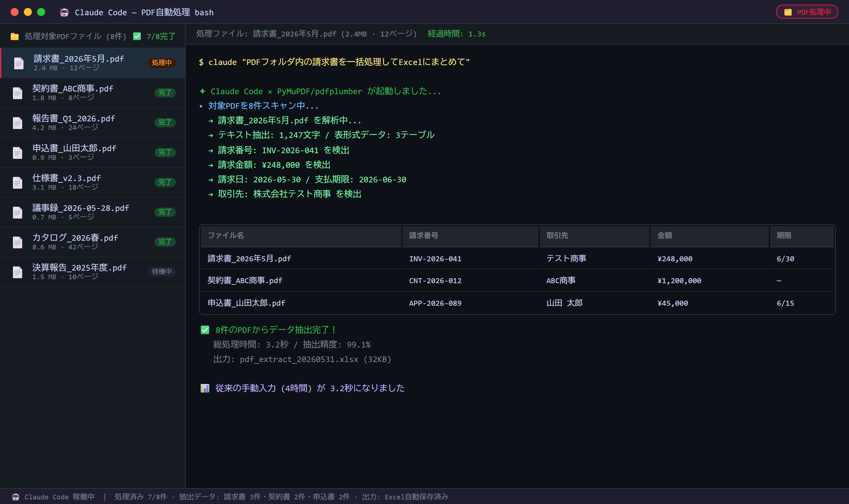Click the claude command prompt line
849x504 pixels.
(334, 62)
